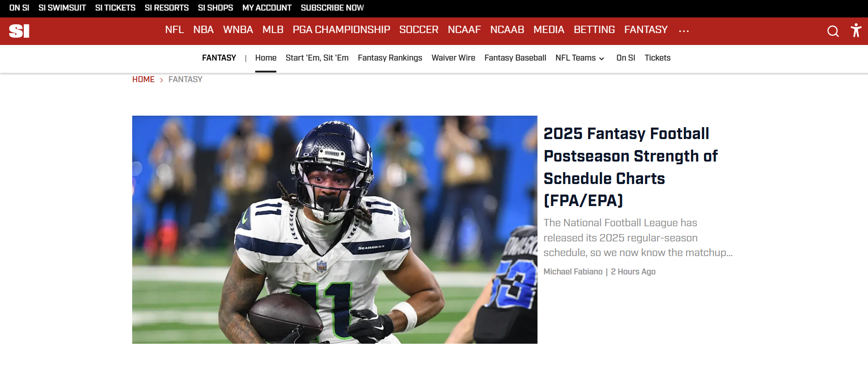Open the accessibility figure icon
Screen dimensions: 868x391
tap(856, 30)
